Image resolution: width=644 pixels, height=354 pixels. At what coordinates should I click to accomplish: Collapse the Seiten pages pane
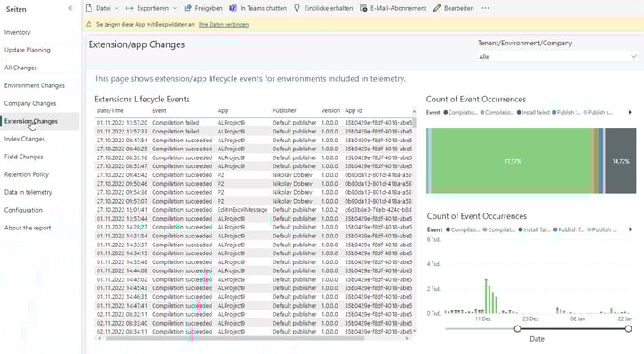[x=70, y=8]
